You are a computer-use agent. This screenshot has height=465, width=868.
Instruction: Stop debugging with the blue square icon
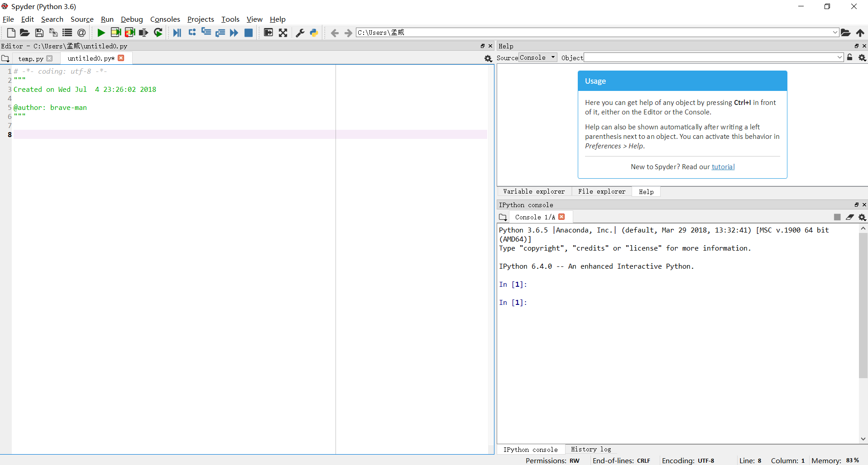[249, 33]
